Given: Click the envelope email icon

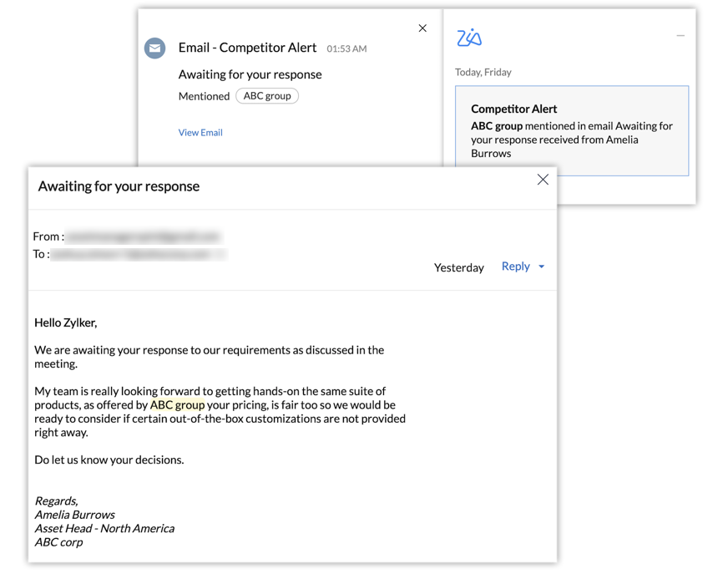Looking at the screenshot, I should pos(155,48).
